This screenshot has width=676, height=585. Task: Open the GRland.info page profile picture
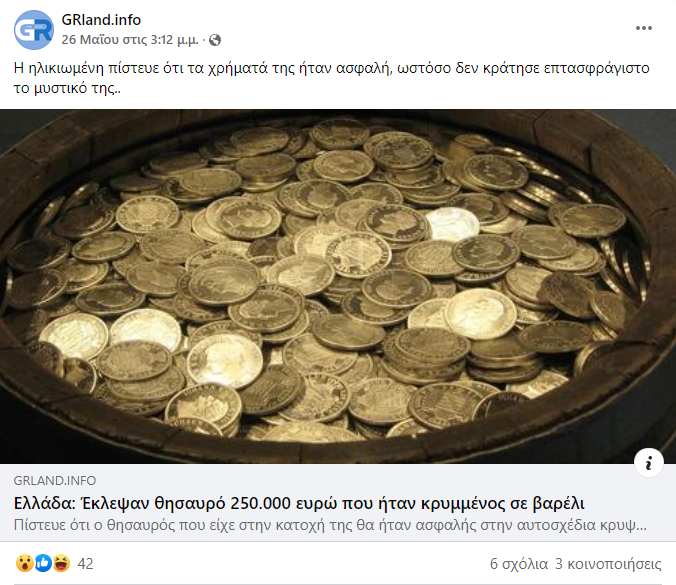(34, 30)
